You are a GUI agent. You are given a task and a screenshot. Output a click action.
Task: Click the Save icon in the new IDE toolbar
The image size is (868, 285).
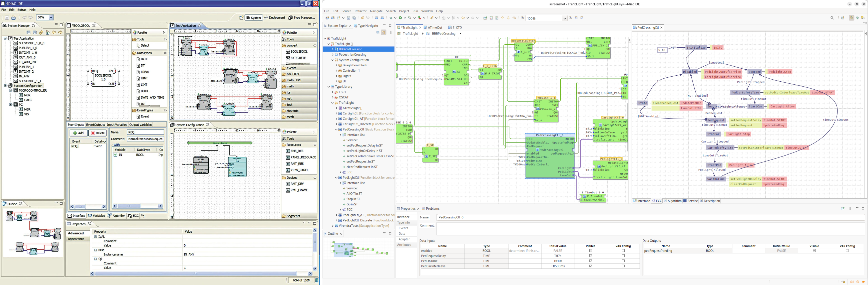point(348,18)
